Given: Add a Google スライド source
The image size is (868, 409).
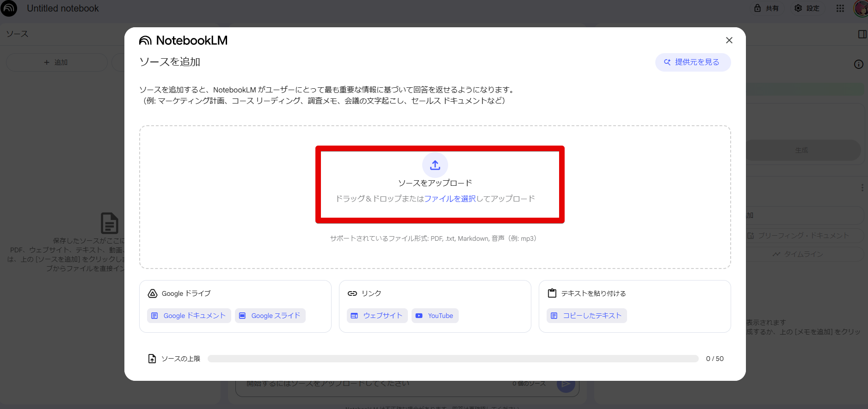Looking at the screenshot, I should (x=271, y=316).
